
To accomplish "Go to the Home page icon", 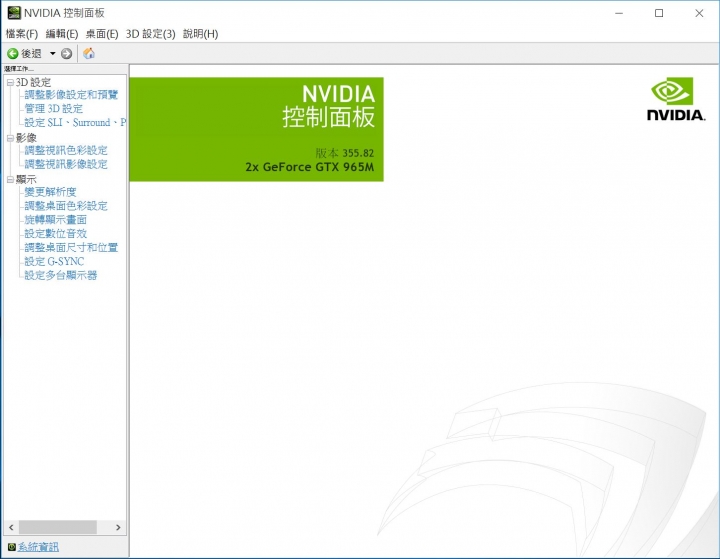I will point(89,53).
